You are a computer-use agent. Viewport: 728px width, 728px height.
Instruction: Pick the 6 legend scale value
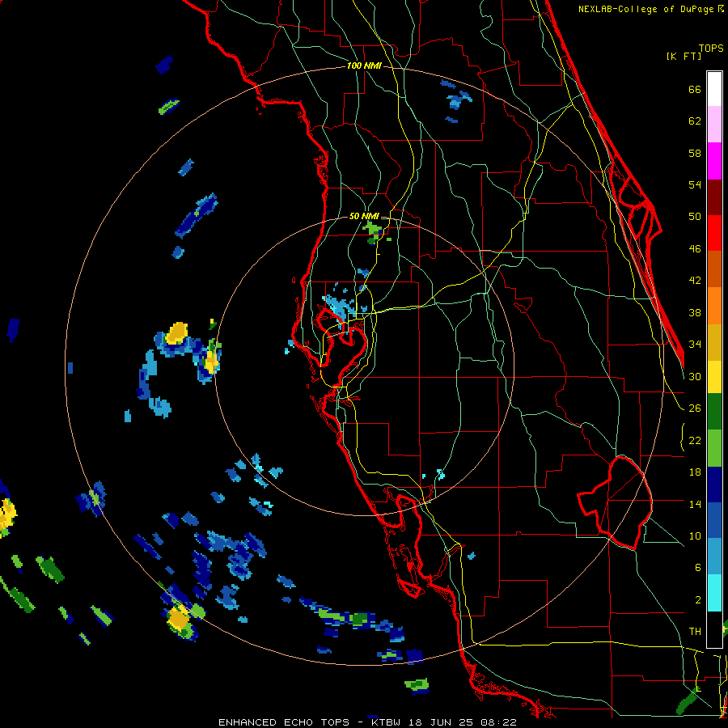(x=697, y=568)
